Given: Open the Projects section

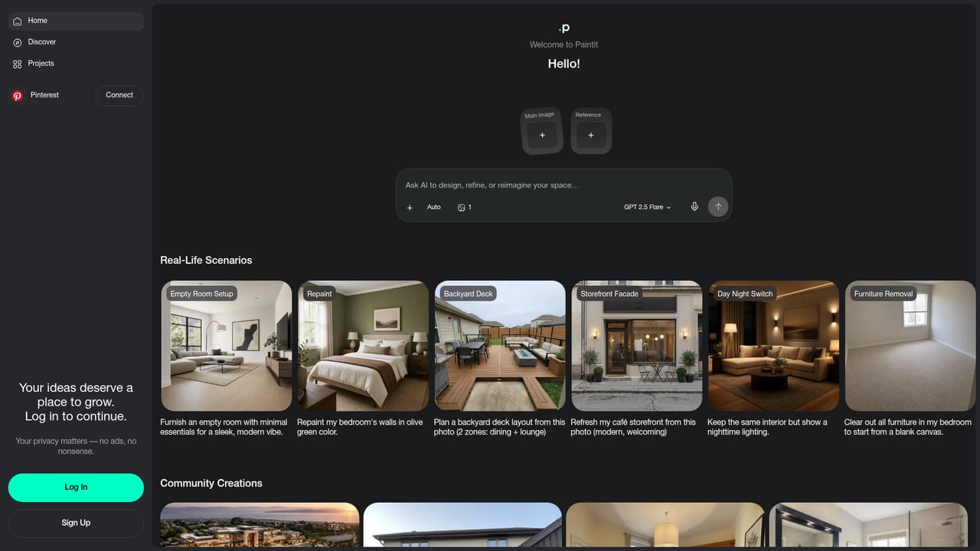Looking at the screenshot, I should click(x=76, y=64).
